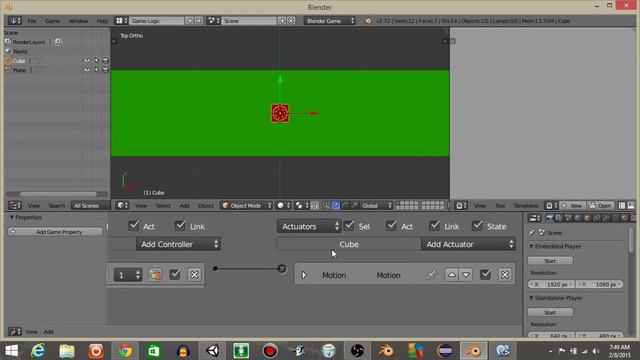Open the text editor Templates menu
640x360 pixels.
pos(526,205)
